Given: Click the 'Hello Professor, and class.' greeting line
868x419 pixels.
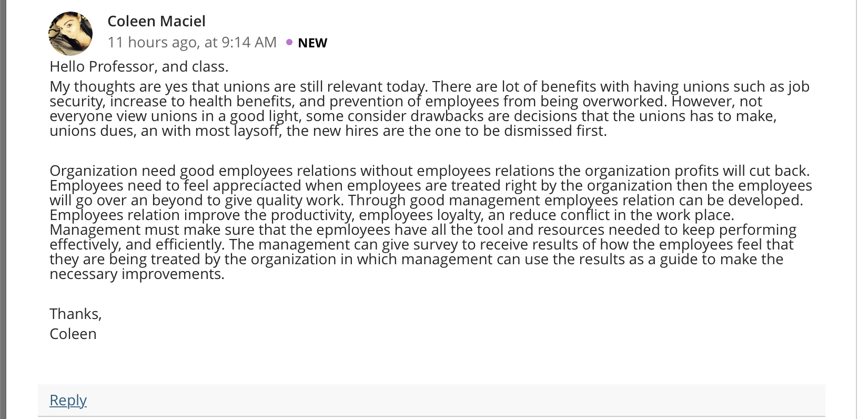Looking at the screenshot, I should pos(139,66).
